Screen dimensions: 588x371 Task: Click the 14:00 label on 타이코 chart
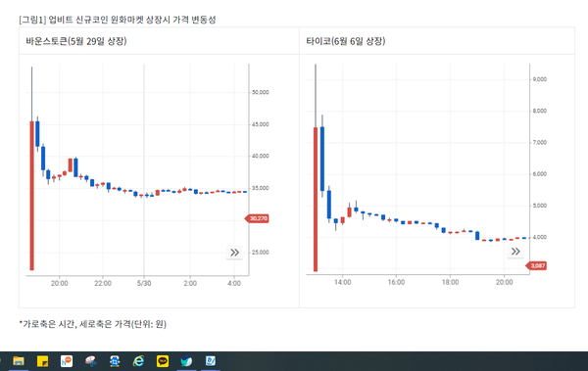coord(342,282)
